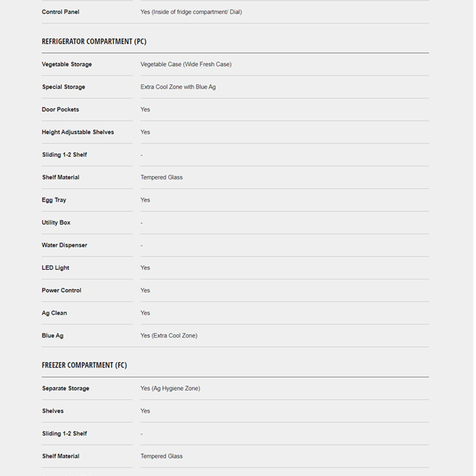Click the Egg Tray label
Screen dimensions: 476x476
click(x=54, y=200)
